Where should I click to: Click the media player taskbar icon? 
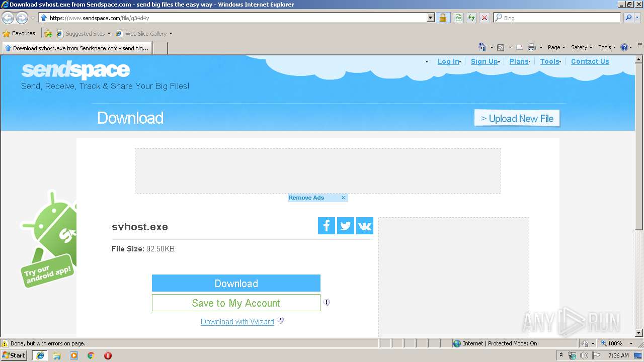tap(74, 355)
